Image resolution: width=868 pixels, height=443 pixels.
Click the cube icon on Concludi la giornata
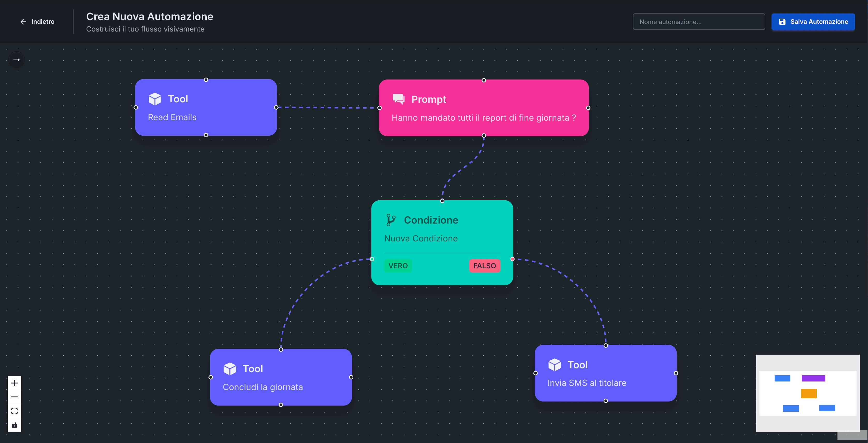(x=230, y=369)
